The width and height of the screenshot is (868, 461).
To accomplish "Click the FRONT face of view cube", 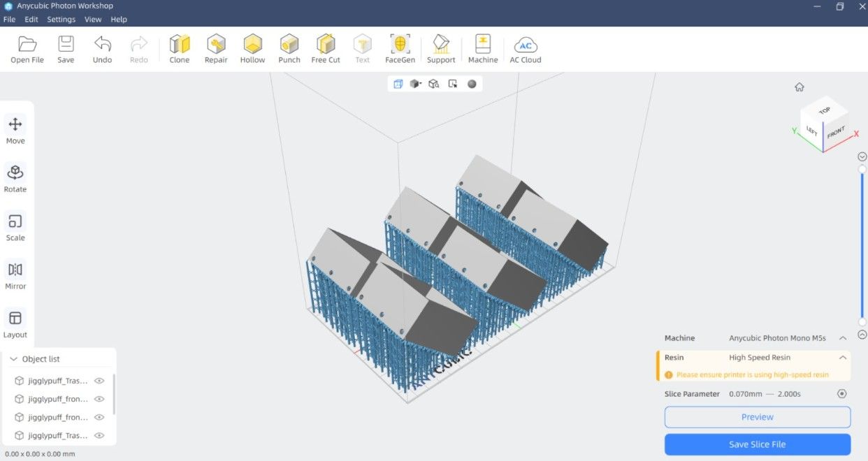I will pyautogui.click(x=836, y=131).
